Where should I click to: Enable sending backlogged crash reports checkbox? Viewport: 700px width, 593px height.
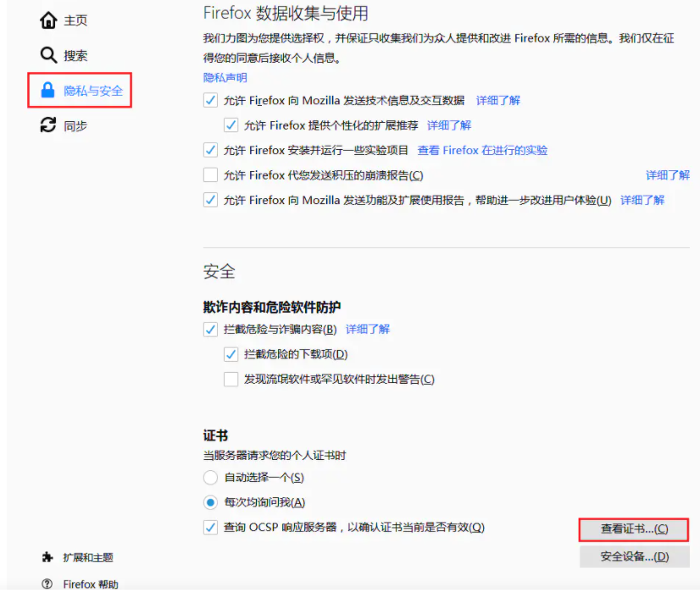pos(210,175)
